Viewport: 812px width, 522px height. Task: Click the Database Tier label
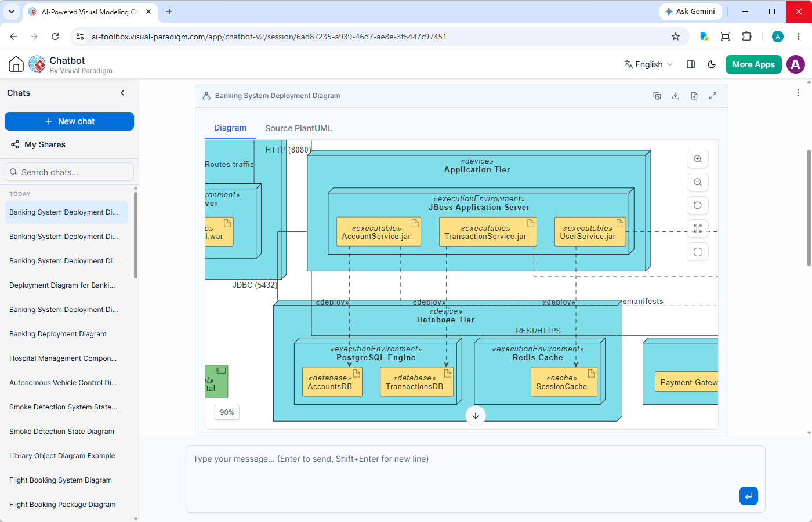445,320
